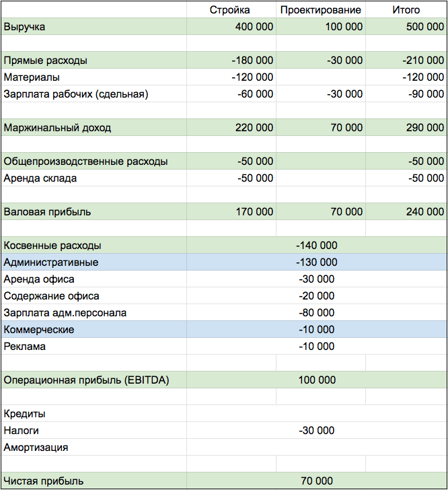Select the Операционная прибыль (EBITDA) label
The image size is (448, 494).
[86, 380]
